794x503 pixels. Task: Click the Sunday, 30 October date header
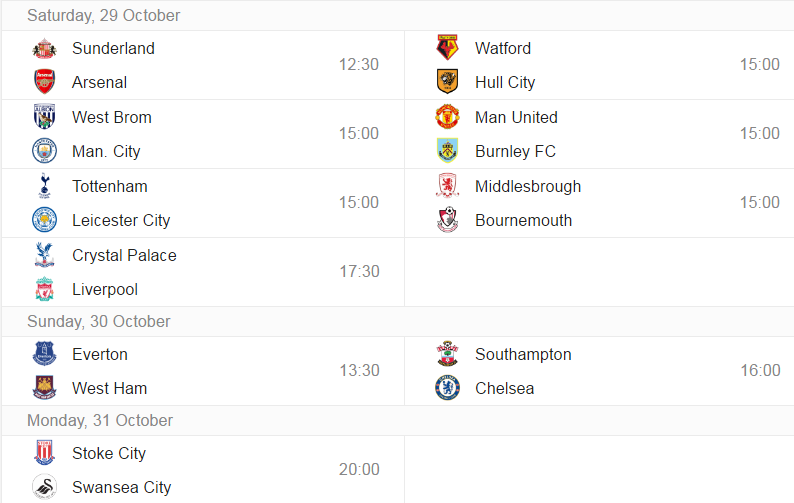tap(99, 322)
